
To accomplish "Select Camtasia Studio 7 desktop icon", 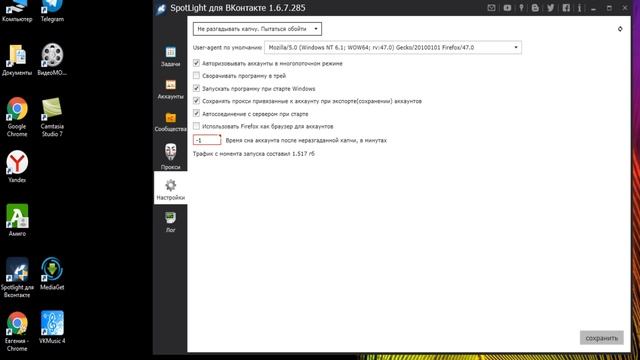I will point(52,117).
